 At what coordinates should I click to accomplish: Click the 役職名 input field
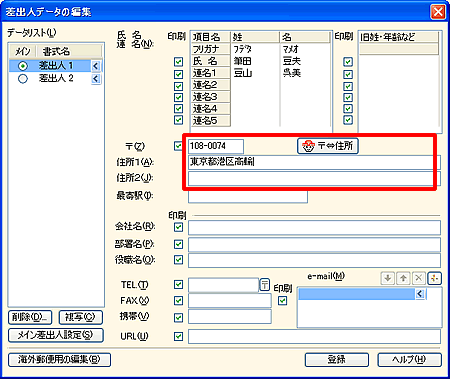(314, 260)
